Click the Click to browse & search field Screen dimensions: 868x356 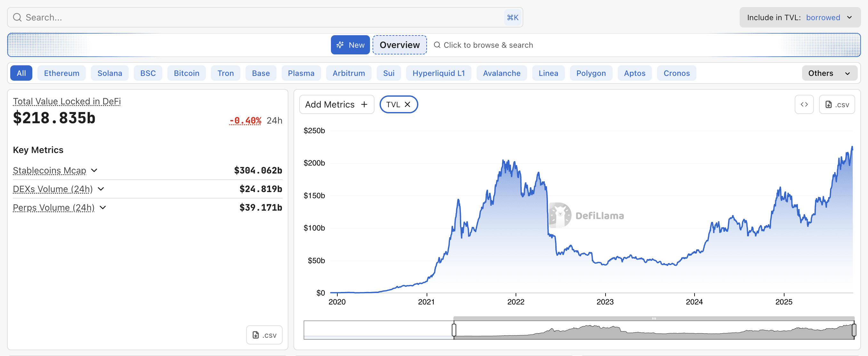coord(488,45)
